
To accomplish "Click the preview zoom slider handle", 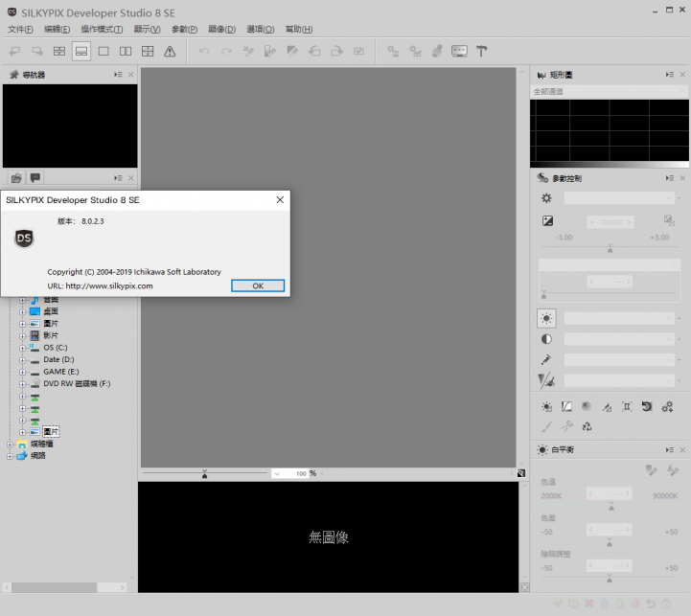I will 204,474.
